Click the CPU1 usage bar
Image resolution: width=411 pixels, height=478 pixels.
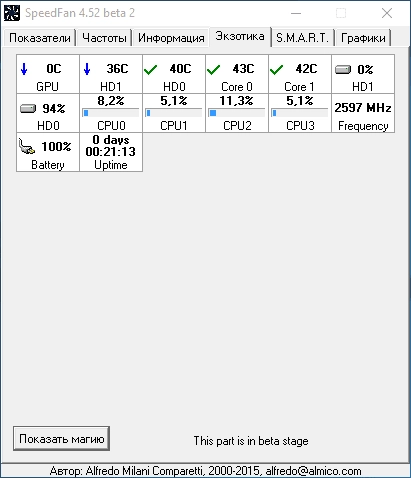tap(174, 113)
